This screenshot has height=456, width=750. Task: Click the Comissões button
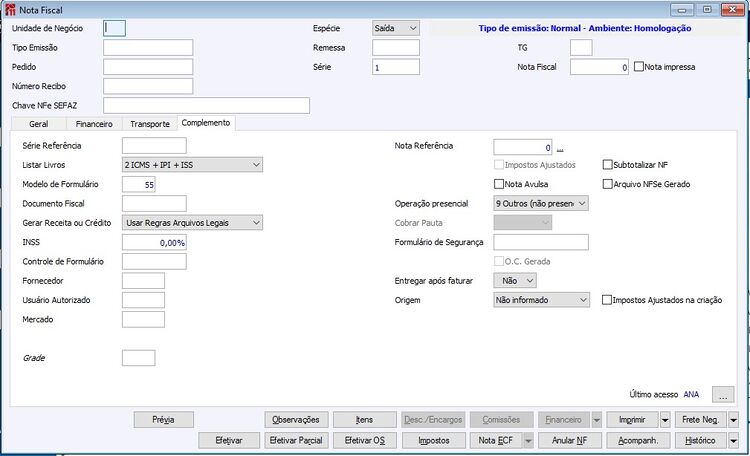coord(501,420)
